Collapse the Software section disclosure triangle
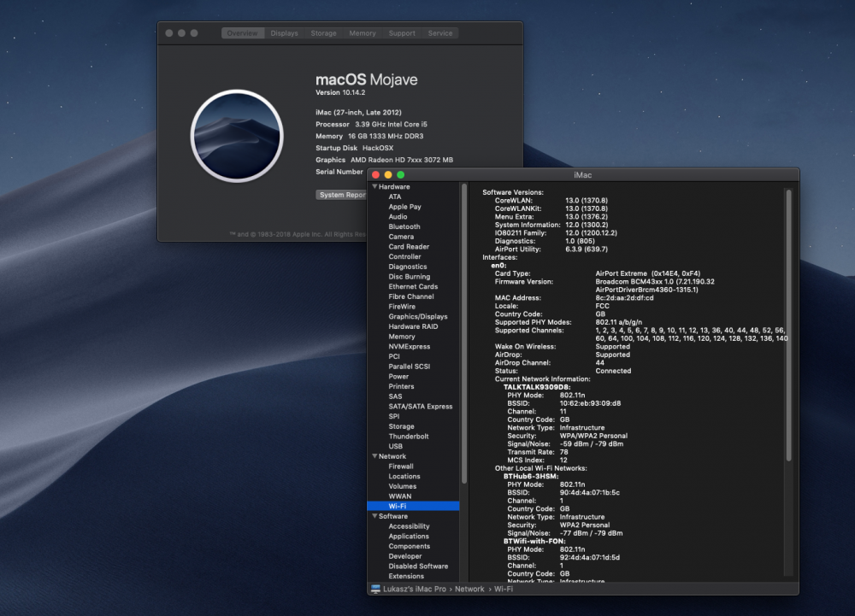 click(x=374, y=516)
